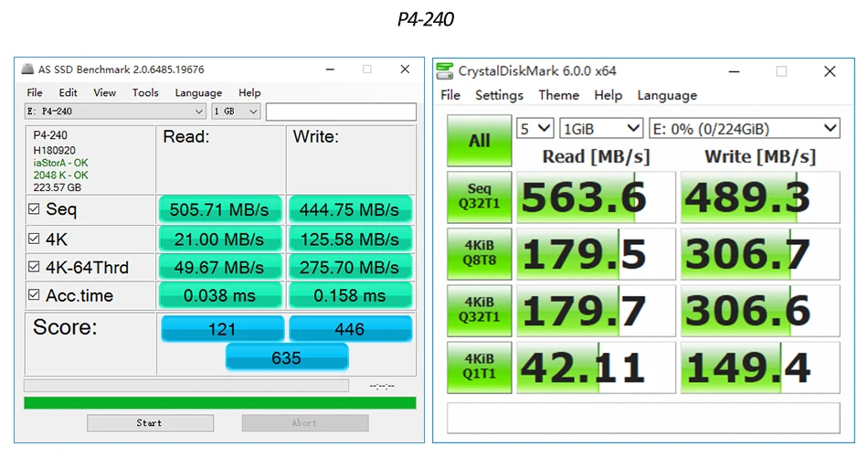868x457 pixels.
Task: Uncheck the Seq test checkbox
Action: (x=34, y=208)
